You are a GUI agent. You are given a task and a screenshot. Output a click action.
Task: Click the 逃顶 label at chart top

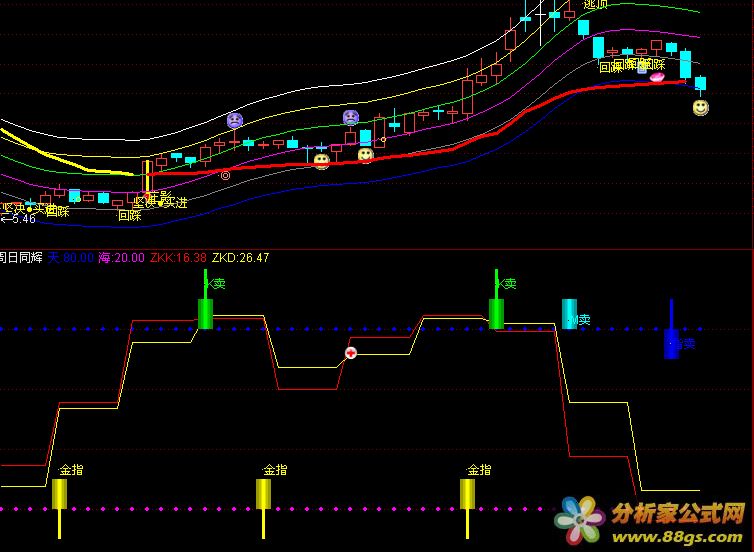(596, 4)
